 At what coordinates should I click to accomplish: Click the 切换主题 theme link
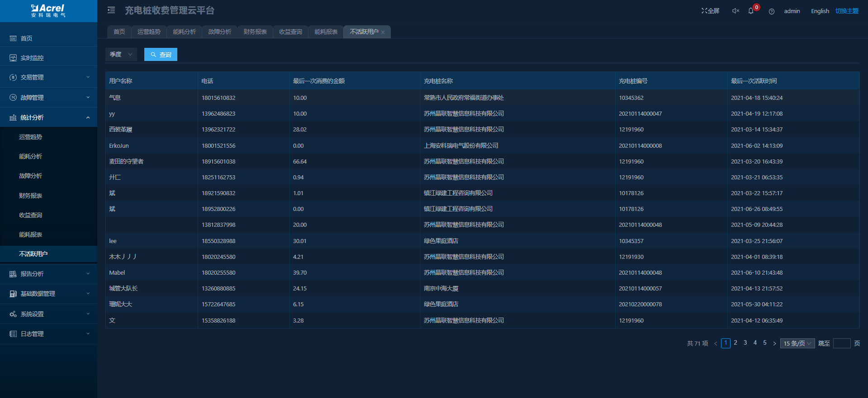847,11
